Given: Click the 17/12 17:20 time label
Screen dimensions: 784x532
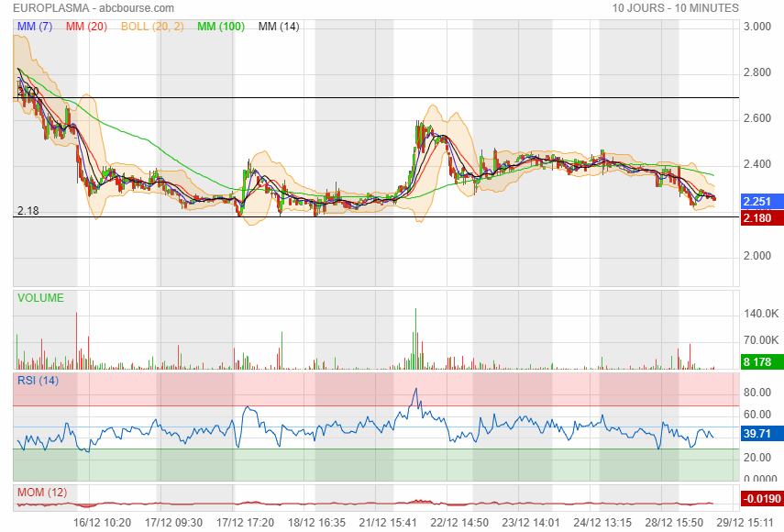Looking at the screenshot, I should pyautogui.click(x=245, y=523).
